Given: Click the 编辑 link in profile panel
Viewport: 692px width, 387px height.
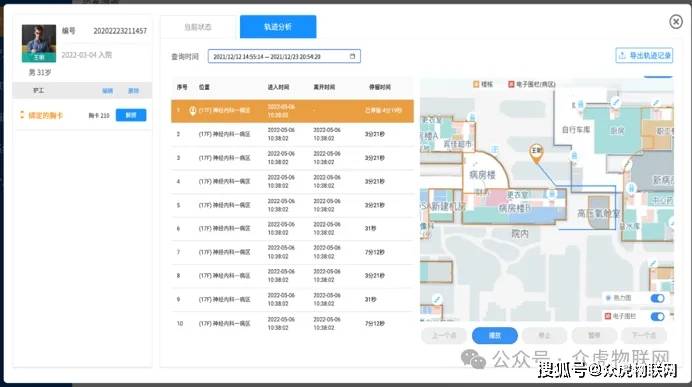Looking at the screenshot, I should click(108, 91).
